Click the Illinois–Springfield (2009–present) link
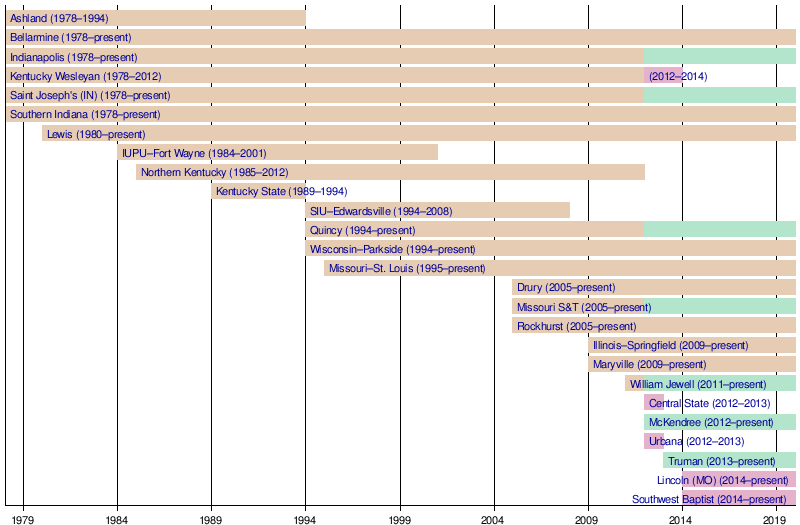This screenshot has width=800, height=525. (x=670, y=345)
